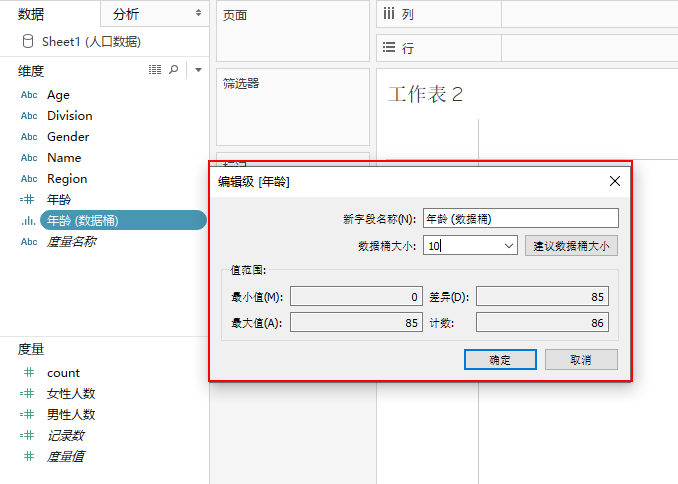This screenshot has width=678, height=484.
Task: Click the Sheet1 data source cylinder icon
Action: [x=28, y=42]
